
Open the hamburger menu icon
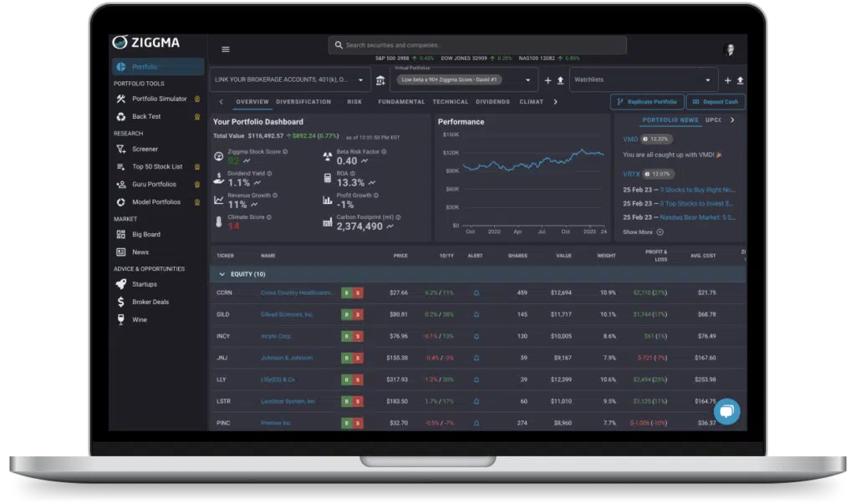click(226, 49)
